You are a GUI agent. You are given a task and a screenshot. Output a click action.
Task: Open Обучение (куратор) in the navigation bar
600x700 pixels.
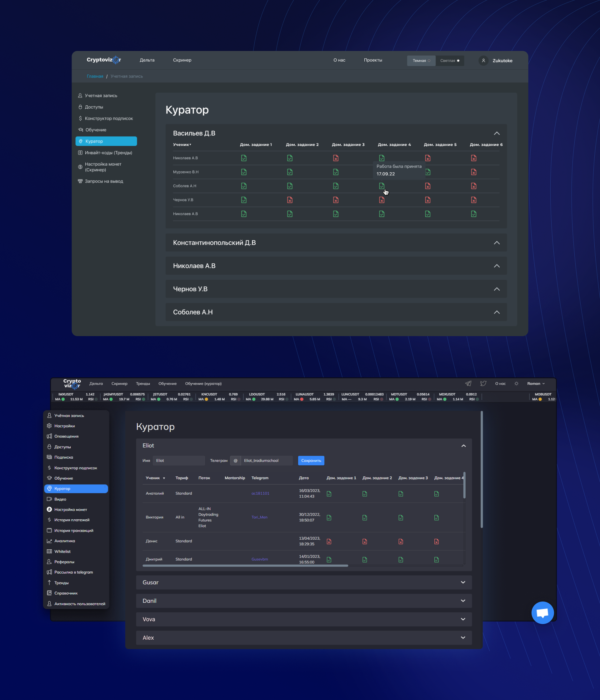point(203,383)
